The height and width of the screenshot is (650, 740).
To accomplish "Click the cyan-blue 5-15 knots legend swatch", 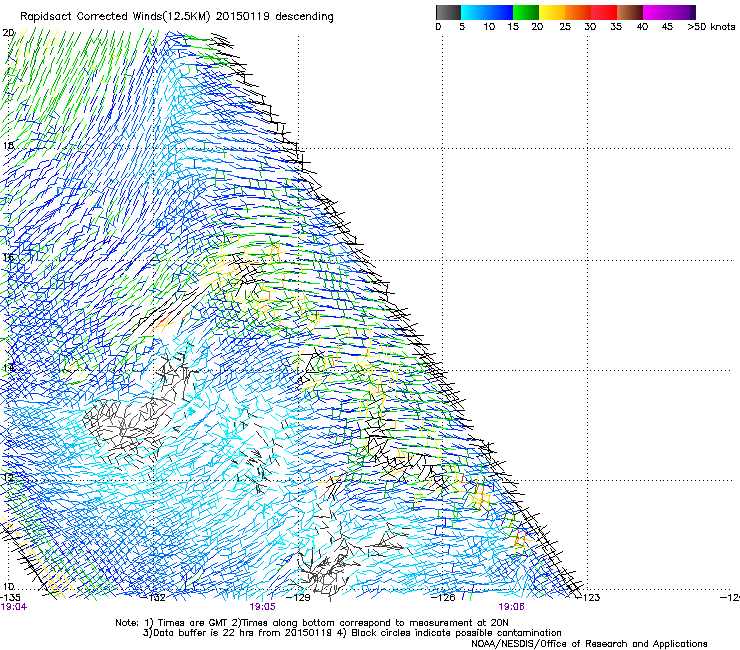I will click(x=487, y=12).
